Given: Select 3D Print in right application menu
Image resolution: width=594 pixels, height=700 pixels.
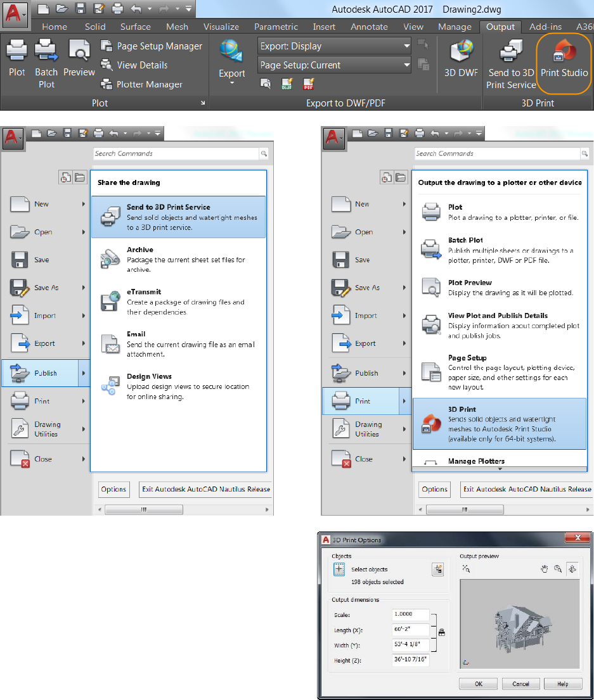Looking at the screenshot, I should coord(500,424).
